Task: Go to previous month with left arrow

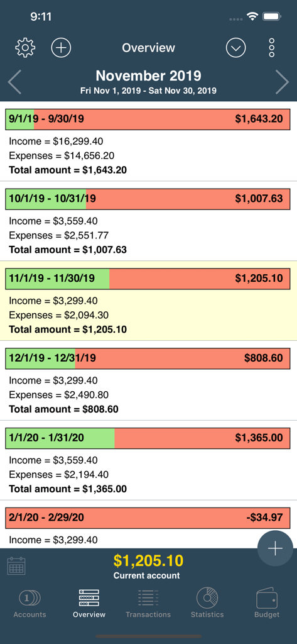Action: (15, 82)
